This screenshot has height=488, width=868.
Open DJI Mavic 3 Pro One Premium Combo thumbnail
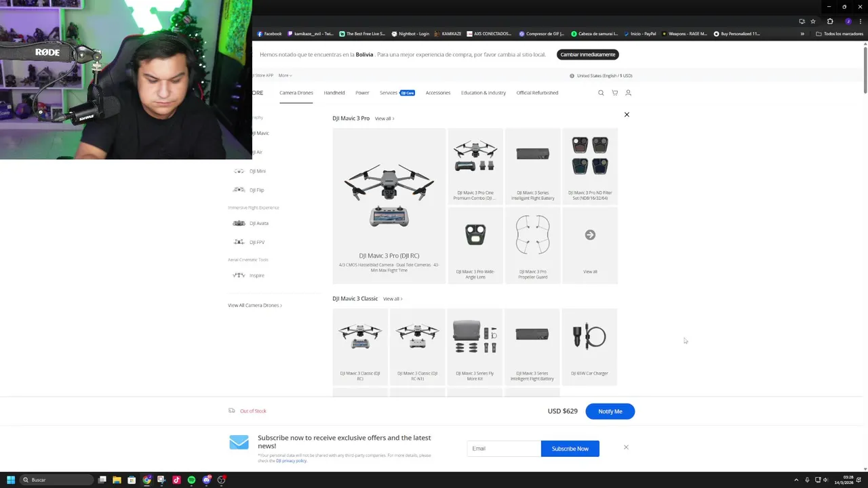pos(475,166)
